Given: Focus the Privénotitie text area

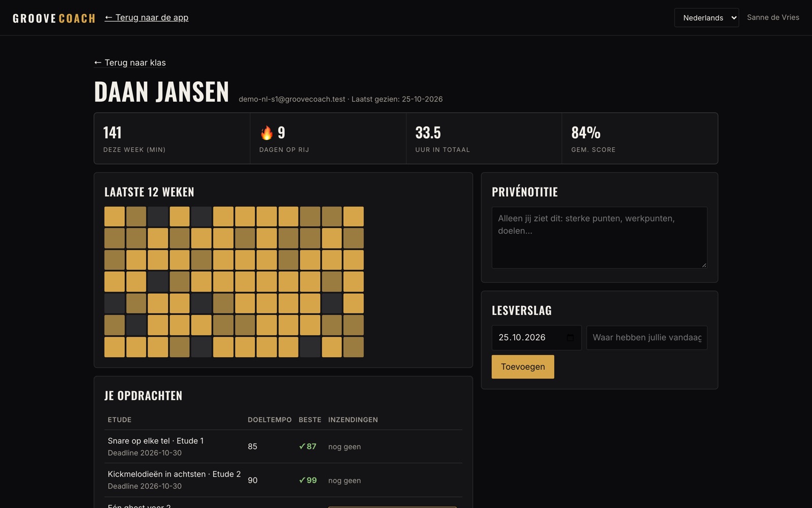Looking at the screenshot, I should 599,237.
